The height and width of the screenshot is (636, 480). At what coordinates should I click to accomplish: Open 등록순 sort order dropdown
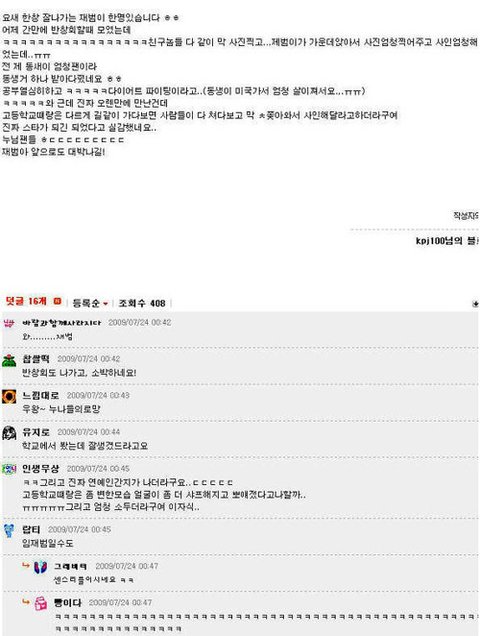tap(90, 303)
